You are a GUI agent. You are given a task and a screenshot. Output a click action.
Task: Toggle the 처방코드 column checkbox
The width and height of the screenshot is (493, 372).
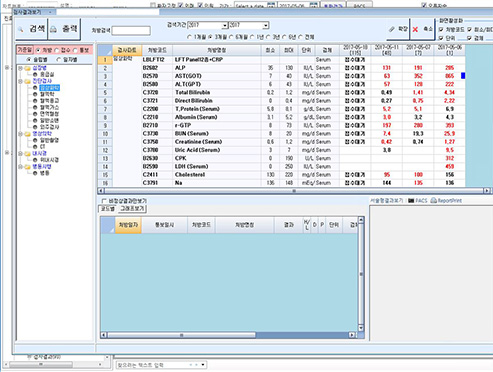pos(441,30)
